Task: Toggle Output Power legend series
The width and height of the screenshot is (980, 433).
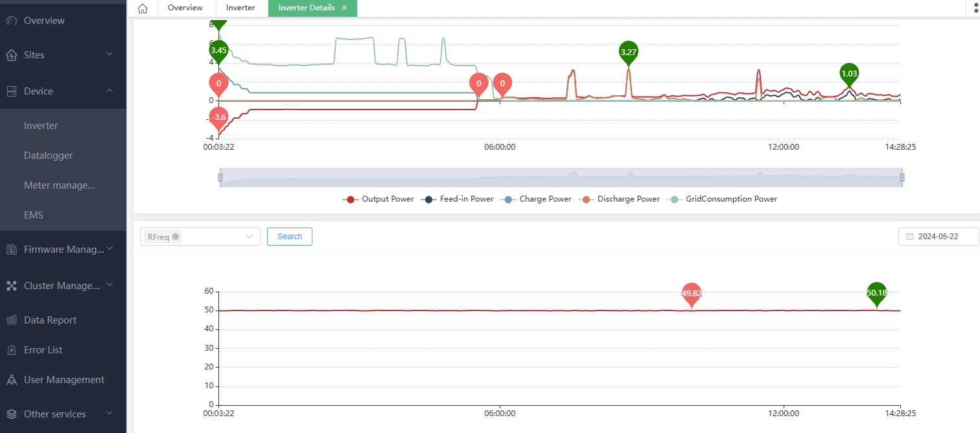Action: (378, 199)
